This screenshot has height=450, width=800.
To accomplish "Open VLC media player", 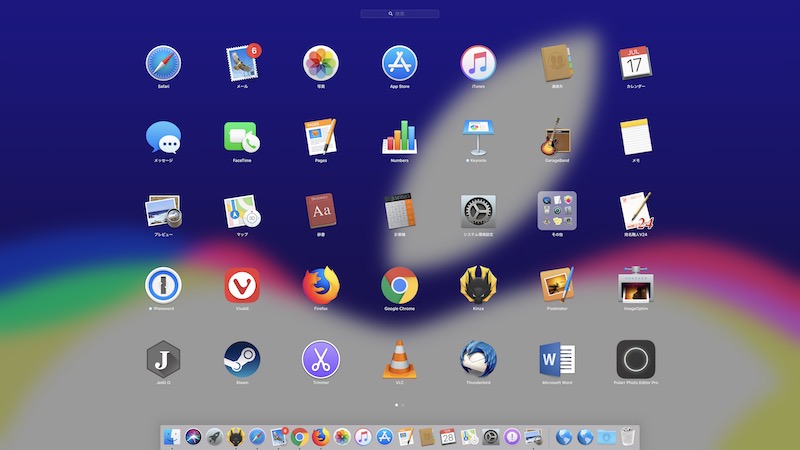I will click(x=399, y=359).
